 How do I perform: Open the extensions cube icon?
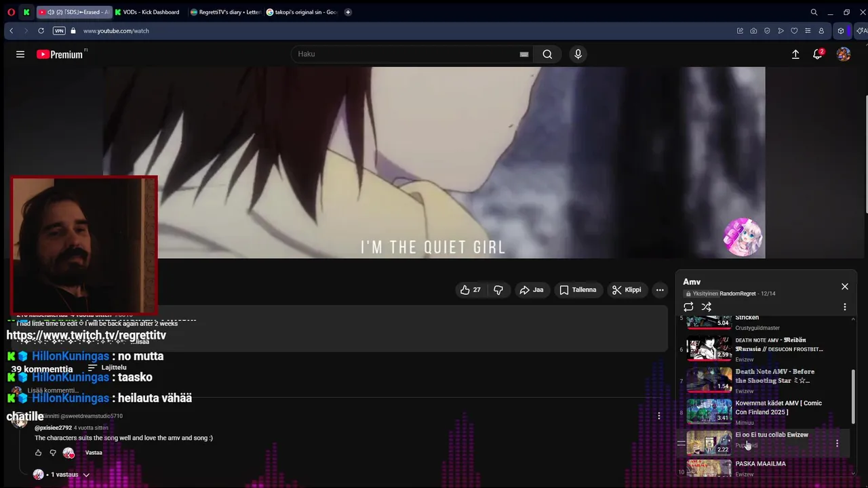[x=841, y=30]
